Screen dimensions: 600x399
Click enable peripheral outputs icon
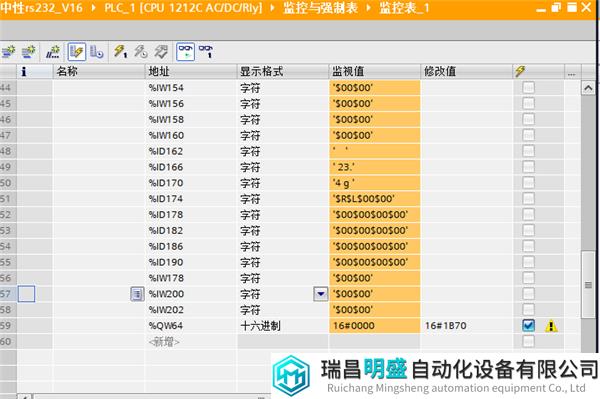[161, 52]
